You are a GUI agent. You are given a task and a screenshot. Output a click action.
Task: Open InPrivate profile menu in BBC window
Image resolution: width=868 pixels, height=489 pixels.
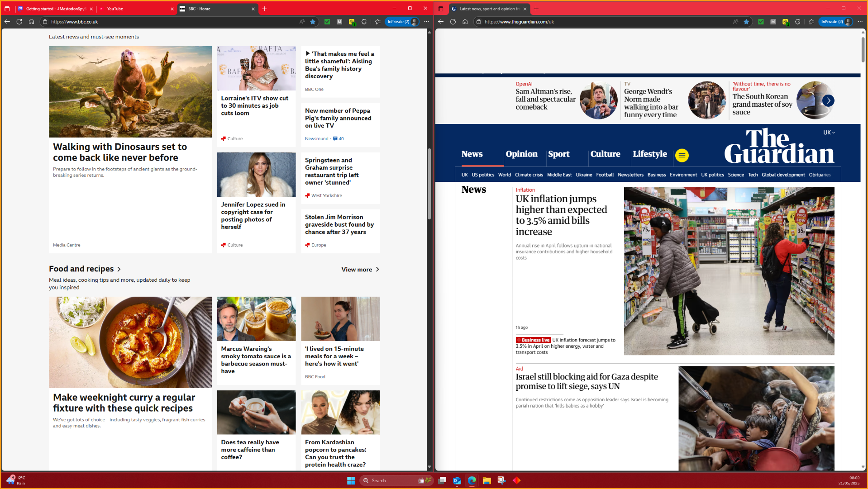point(403,22)
